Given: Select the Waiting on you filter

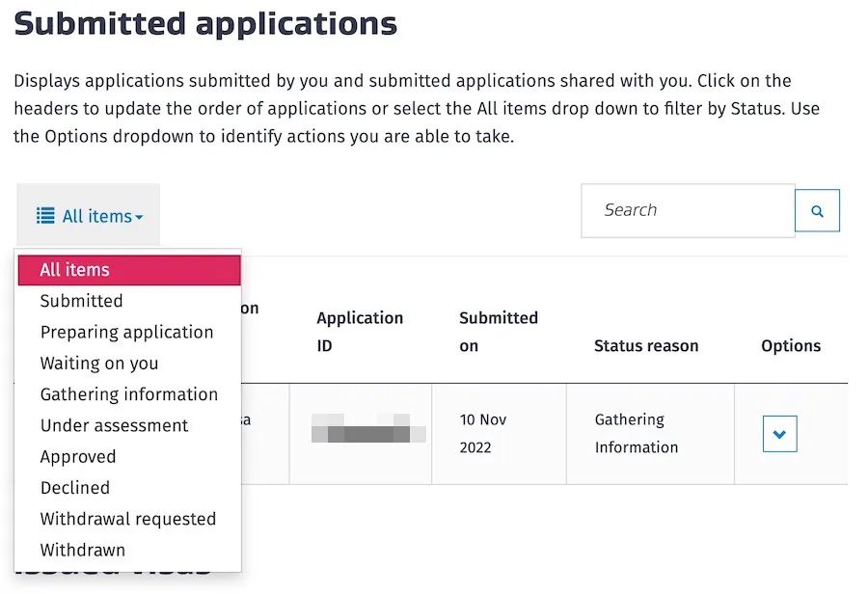Looking at the screenshot, I should (x=98, y=364).
